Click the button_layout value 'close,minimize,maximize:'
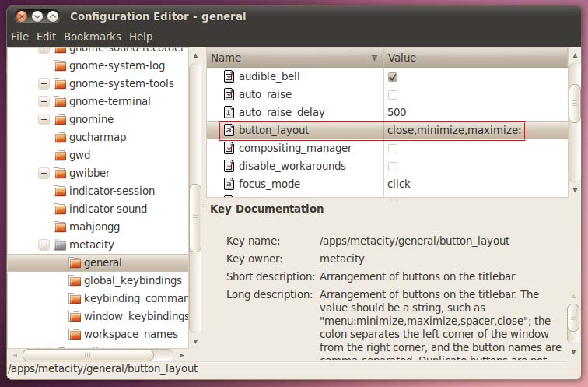 pyautogui.click(x=454, y=130)
